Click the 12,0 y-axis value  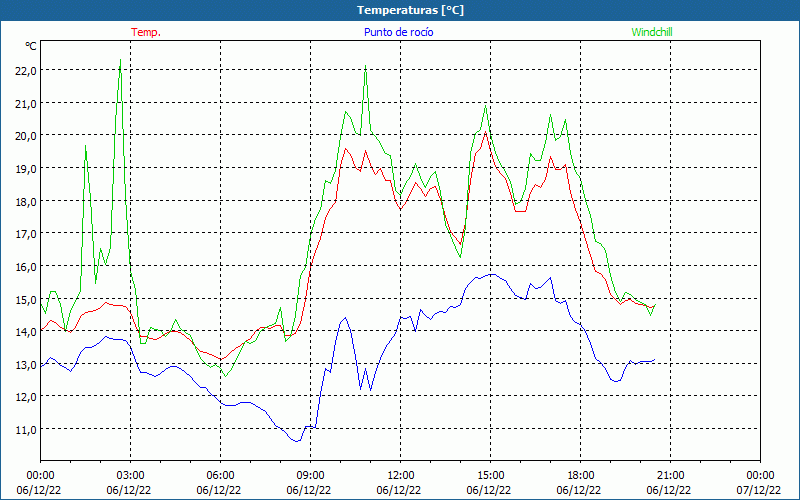tap(26, 397)
